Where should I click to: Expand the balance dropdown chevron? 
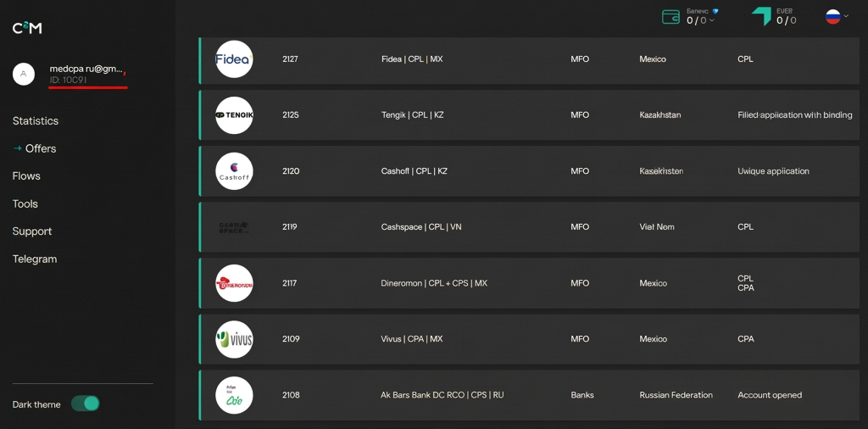coord(712,20)
